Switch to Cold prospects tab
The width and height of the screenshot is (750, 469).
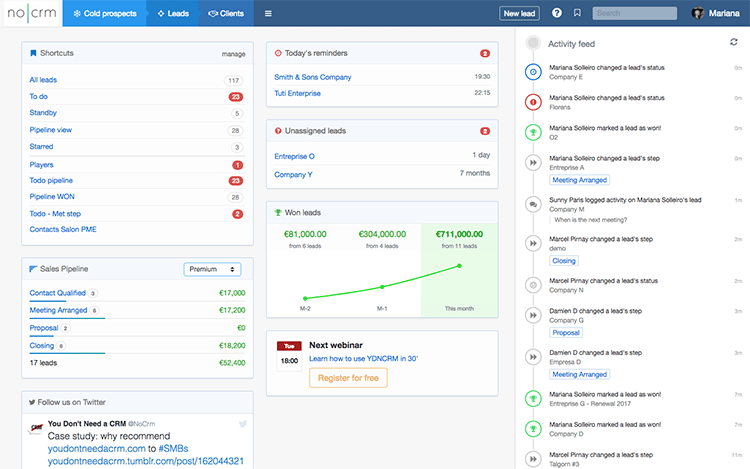(x=104, y=13)
